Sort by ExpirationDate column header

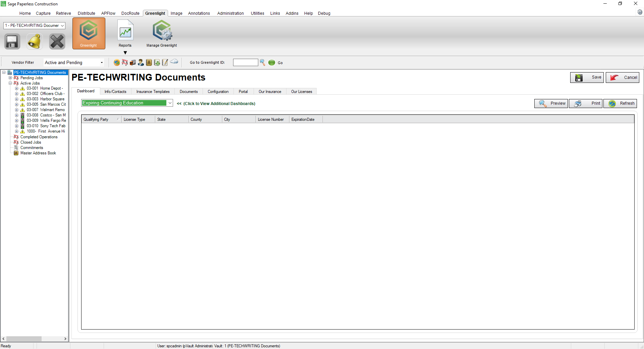(x=306, y=119)
